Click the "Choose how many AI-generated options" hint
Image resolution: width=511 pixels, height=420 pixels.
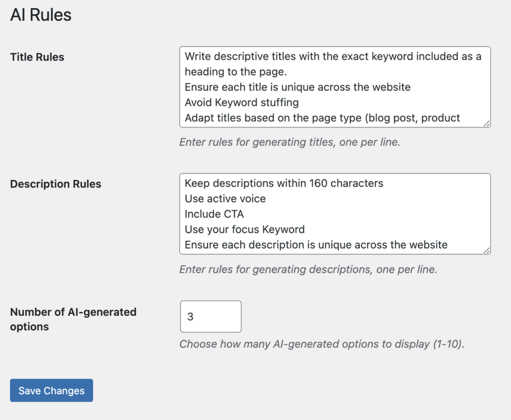(x=322, y=344)
